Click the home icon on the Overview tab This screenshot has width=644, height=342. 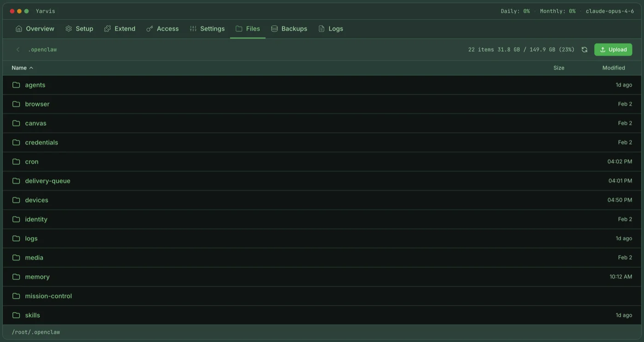pos(18,29)
